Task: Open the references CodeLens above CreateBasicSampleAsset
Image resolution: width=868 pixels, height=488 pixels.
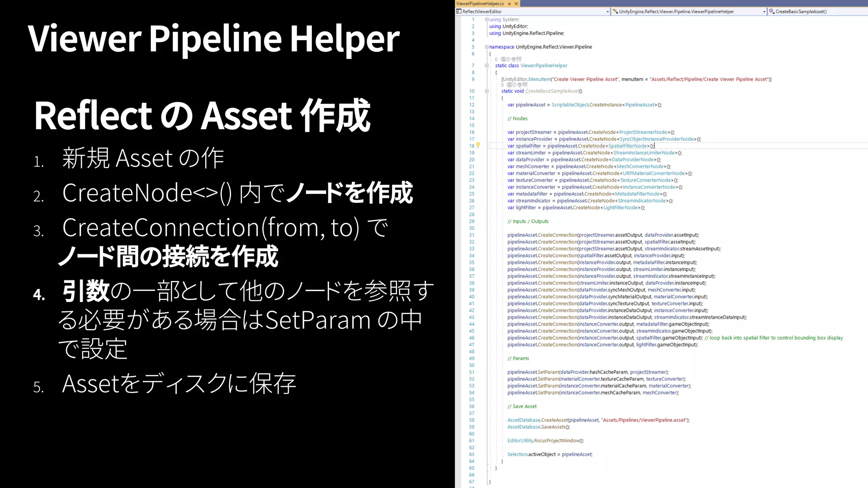Action: pyautogui.click(x=514, y=85)
